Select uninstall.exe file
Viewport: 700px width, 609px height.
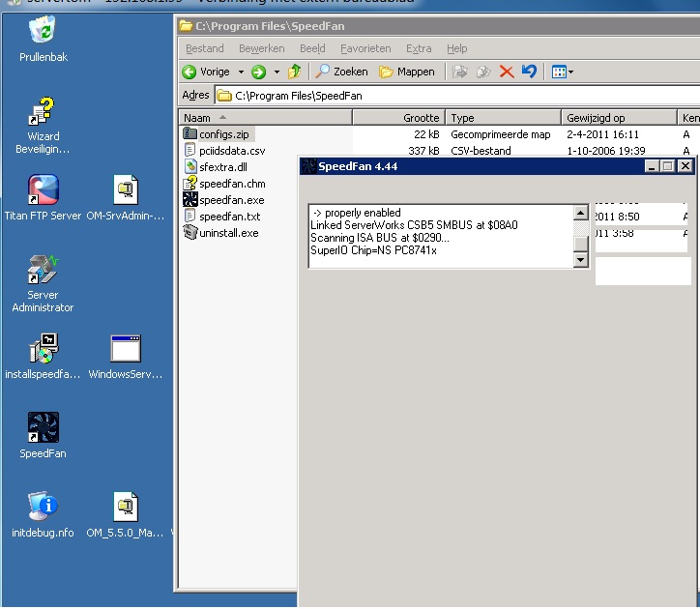coord(221,233)
